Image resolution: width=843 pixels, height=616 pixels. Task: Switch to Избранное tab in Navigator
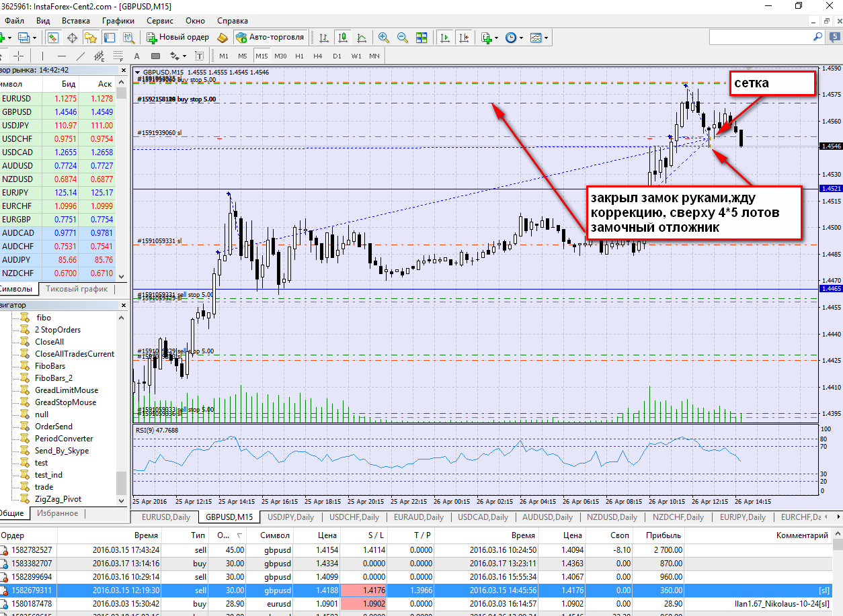(57, 513)
